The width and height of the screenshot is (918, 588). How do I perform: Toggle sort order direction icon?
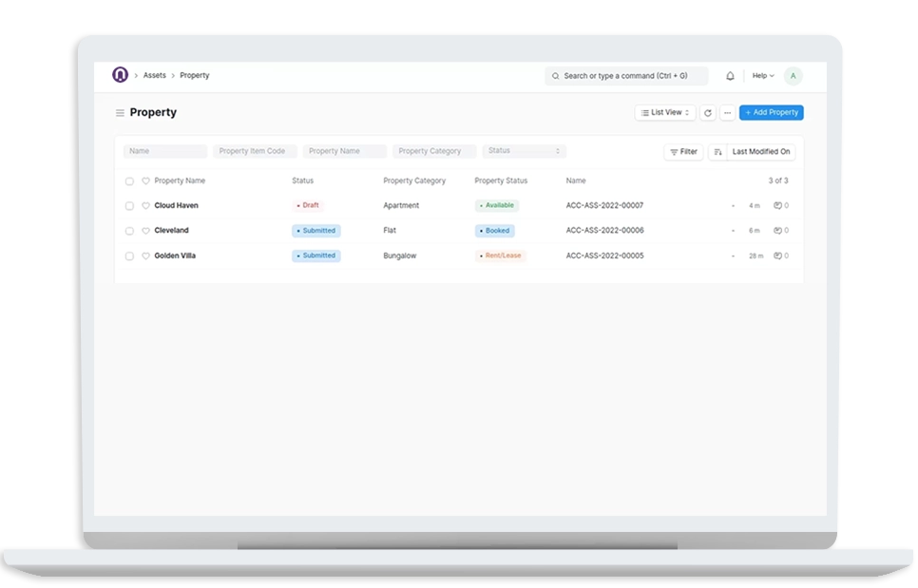point(717,152)
